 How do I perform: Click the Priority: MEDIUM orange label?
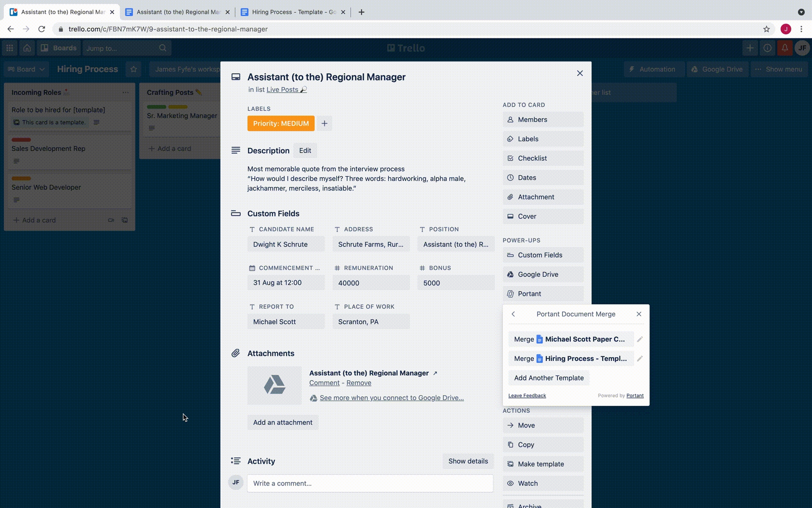pos(281,124)
